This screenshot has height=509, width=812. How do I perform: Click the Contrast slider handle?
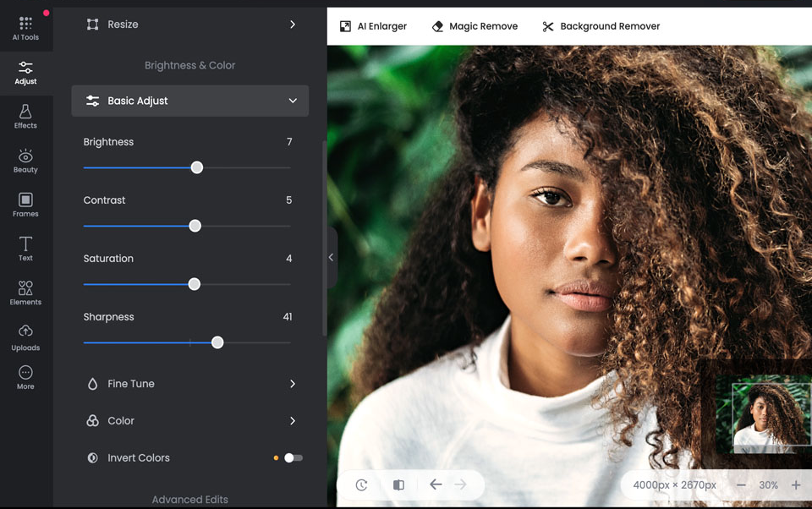195,226
